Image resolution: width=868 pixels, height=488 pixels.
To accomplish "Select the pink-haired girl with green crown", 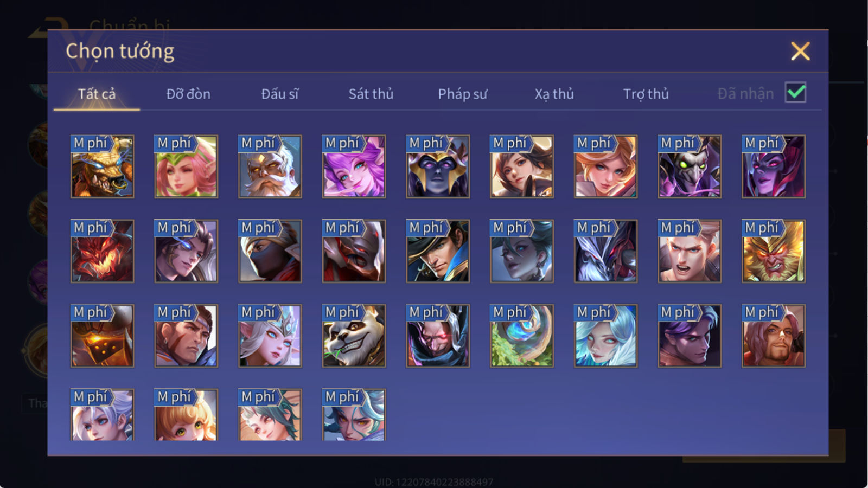I will [x=186, y=166].
